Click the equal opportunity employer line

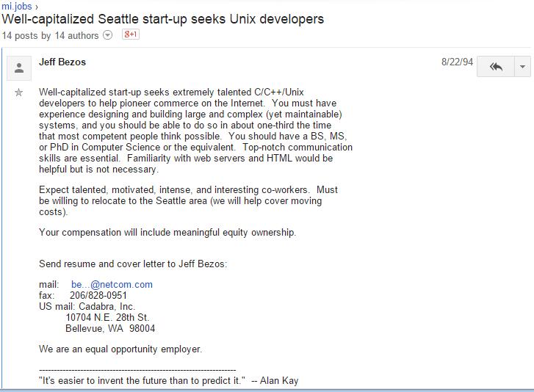click(120, 349)
